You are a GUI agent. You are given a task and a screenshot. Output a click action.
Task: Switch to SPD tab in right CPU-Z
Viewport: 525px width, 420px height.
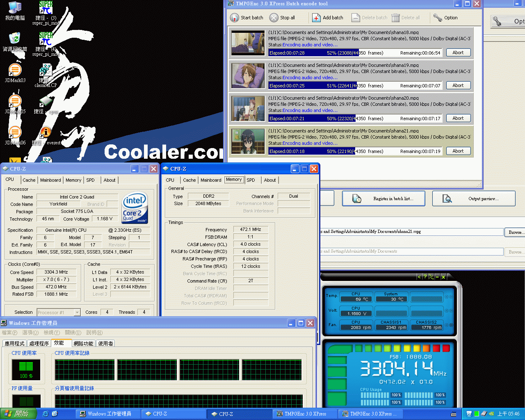click(251, 180)
